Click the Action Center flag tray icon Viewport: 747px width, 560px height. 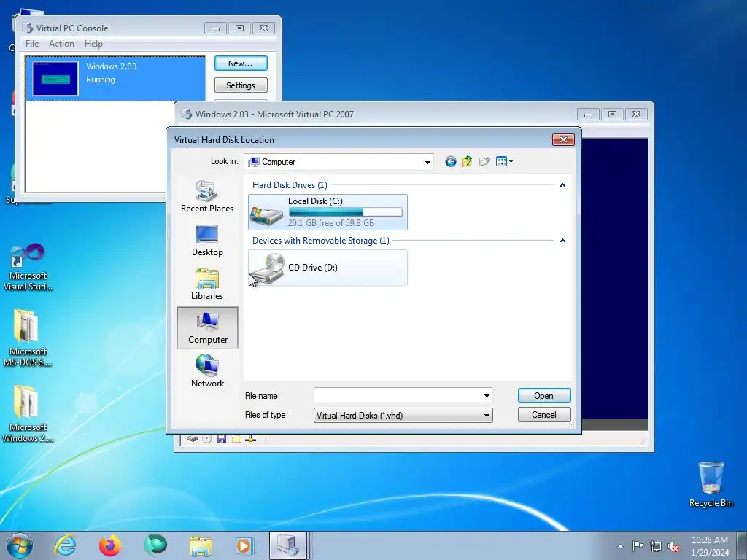click(x=638, y=546)
